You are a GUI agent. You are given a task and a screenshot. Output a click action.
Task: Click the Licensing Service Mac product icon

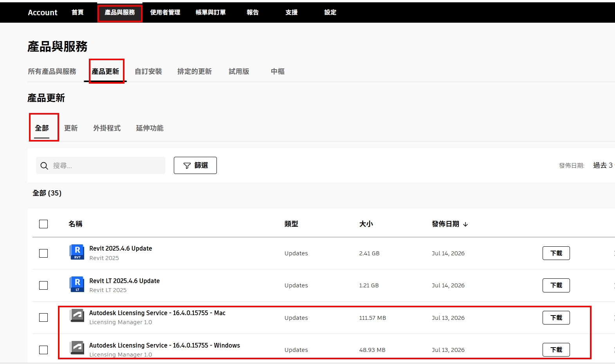(x=77, y=316)
